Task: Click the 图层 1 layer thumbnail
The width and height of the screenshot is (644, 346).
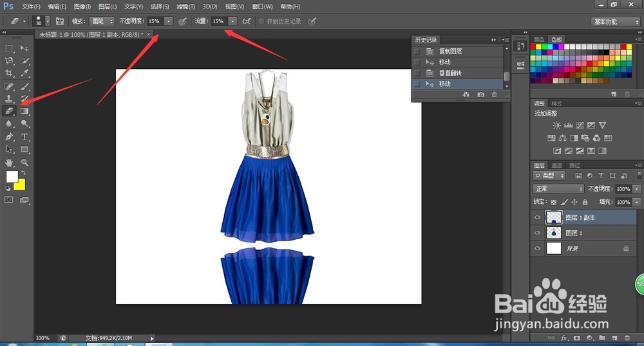Action: coord(553,233)
